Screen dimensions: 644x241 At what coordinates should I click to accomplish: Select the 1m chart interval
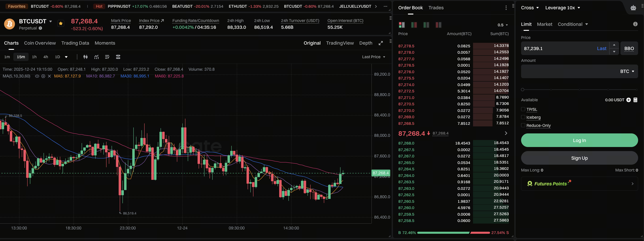(x=7, y=57)
